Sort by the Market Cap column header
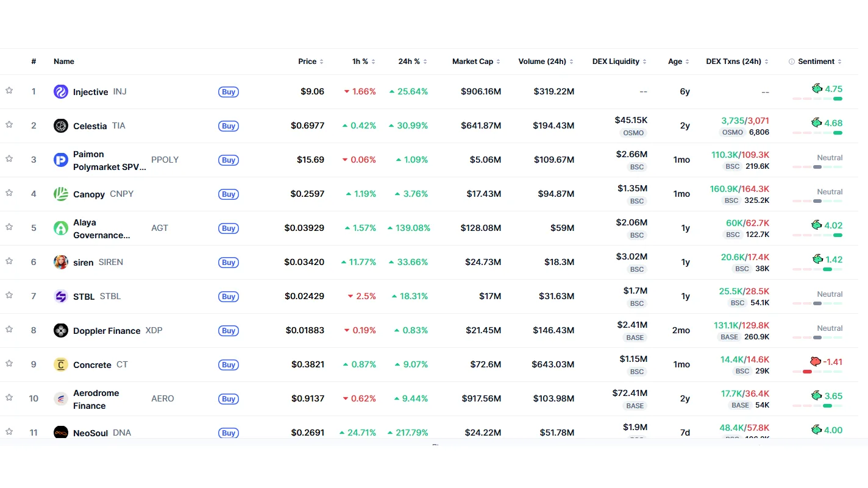Image resolution: width=868 pixels, height=488 pixels. (476, 62)
